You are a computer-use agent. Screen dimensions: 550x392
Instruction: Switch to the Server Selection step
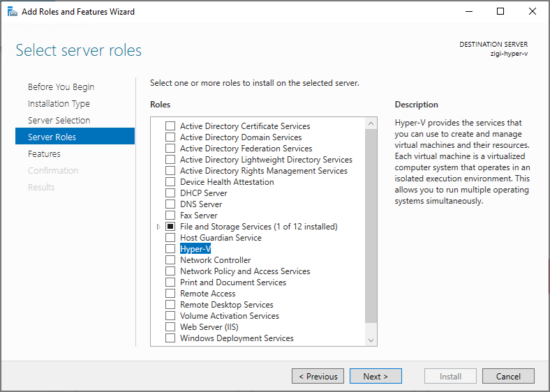point(59,120)
